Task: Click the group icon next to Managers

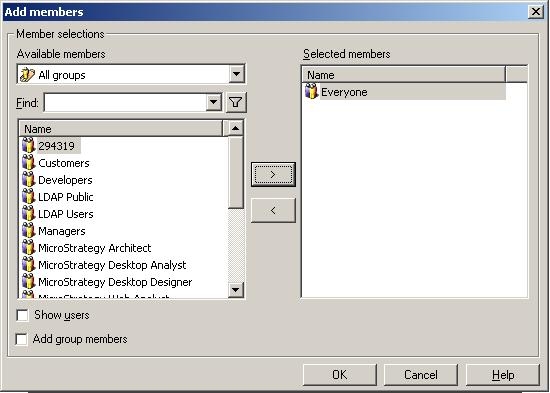Action: tap(28, 231)
